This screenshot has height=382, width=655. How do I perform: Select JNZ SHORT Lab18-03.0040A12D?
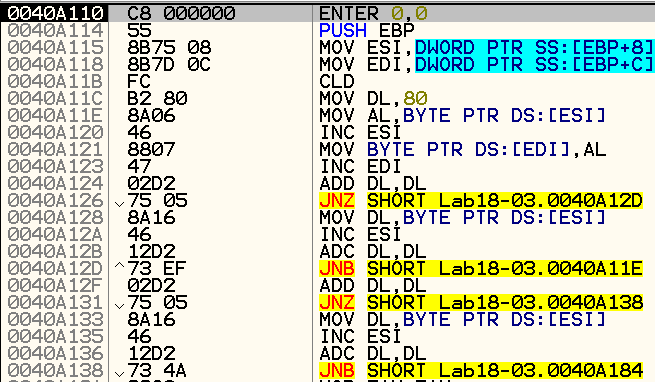tap(481, 201)
